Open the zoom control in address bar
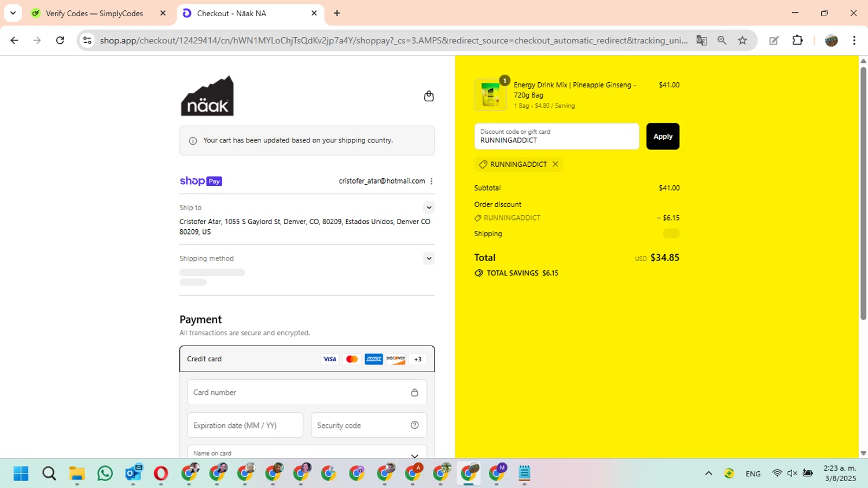868x488 pixels. point(722,41)
